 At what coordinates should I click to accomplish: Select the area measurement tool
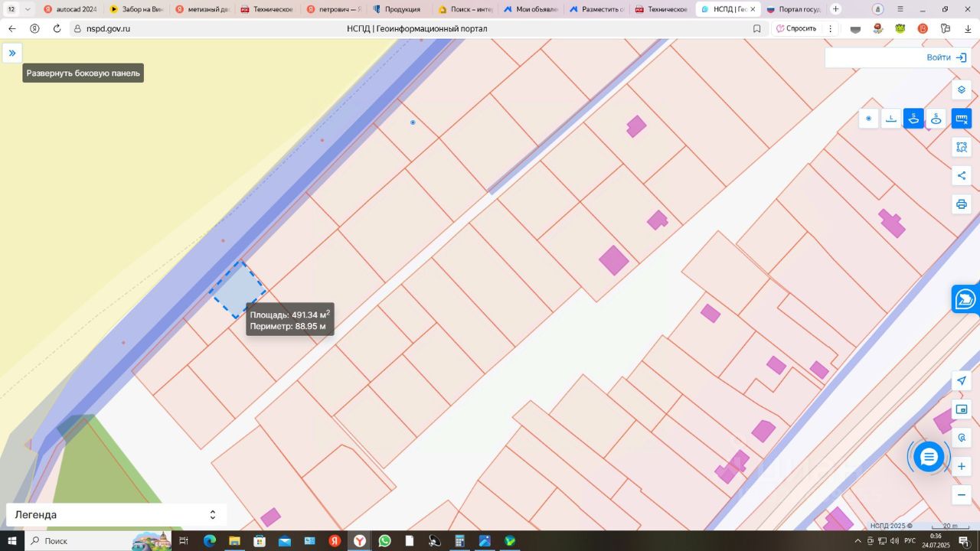coord(913,119)
